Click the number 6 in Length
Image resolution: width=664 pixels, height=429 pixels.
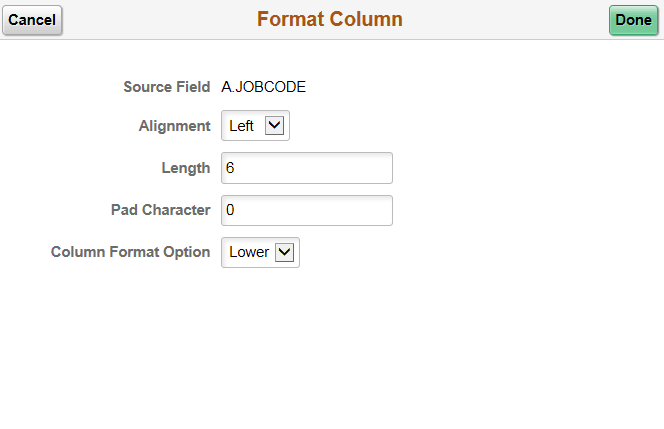click(231, 168)
